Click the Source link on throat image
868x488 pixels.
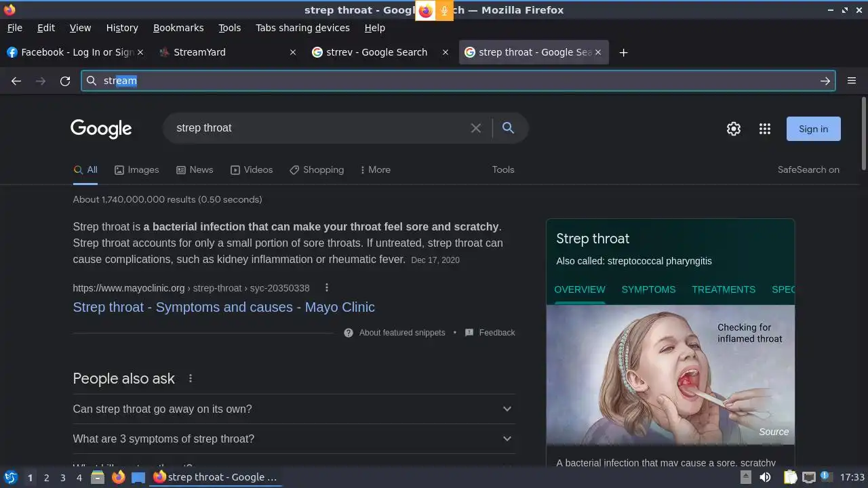(x=774, y=432)
